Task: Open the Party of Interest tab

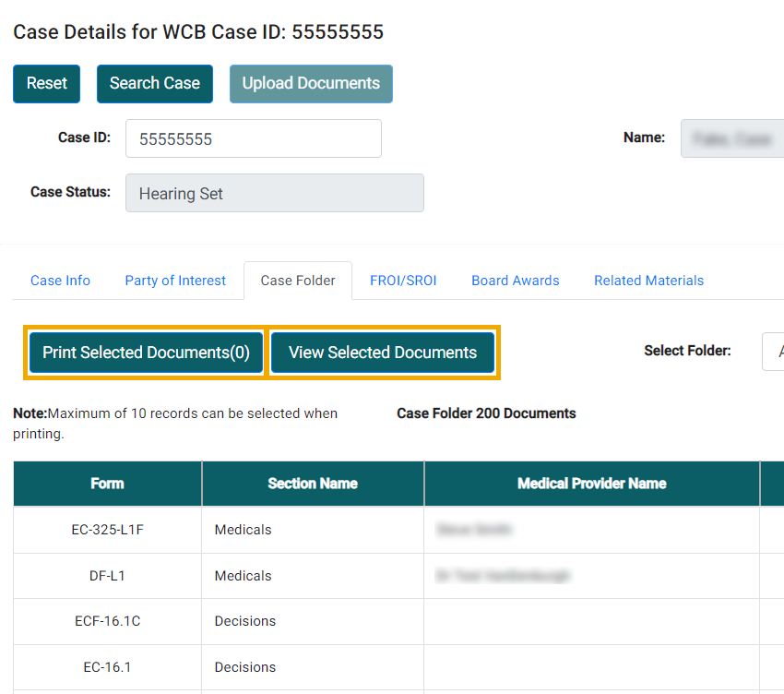Action: click(x=175, y=281)
